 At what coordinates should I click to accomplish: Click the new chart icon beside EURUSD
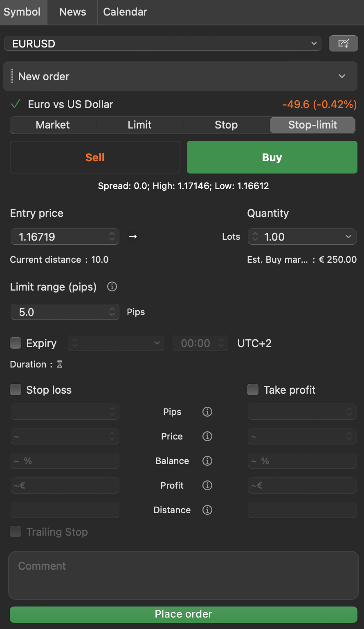point(343,43)
